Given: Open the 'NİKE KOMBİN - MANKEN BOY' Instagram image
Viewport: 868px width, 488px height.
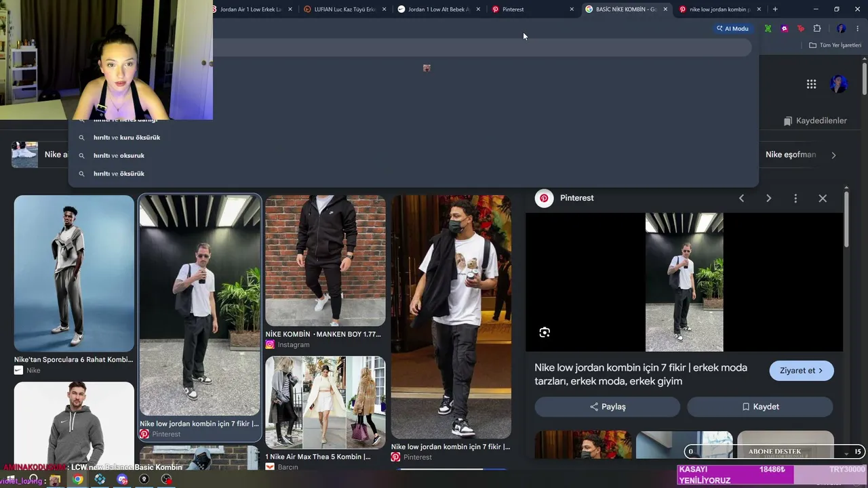Looking at the screenshot, I should 325,261.
